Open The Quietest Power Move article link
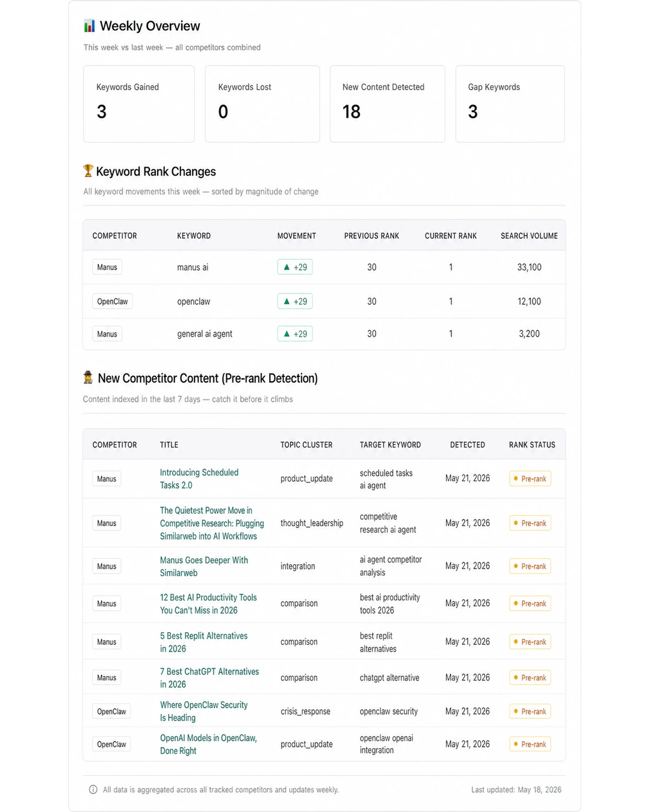Screen dimensions: 650x812 212,523
